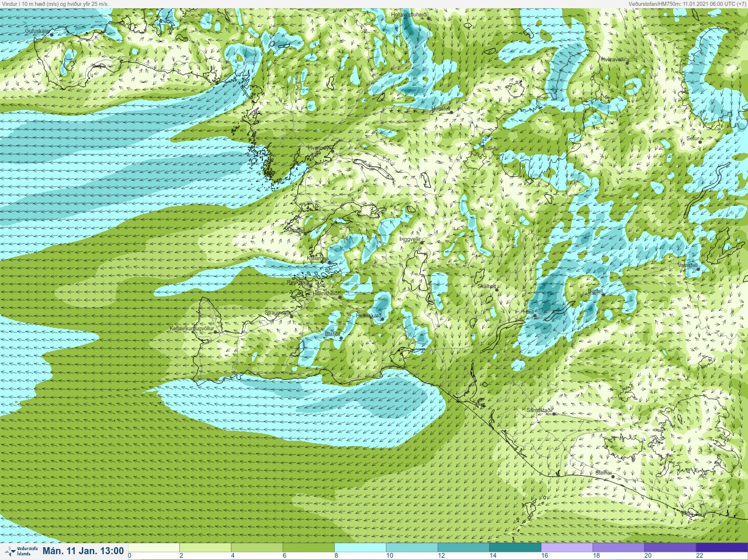Click the Gufuskálar station marker
This screenshot has width=748, height=560.
click(x=51, y=34)
